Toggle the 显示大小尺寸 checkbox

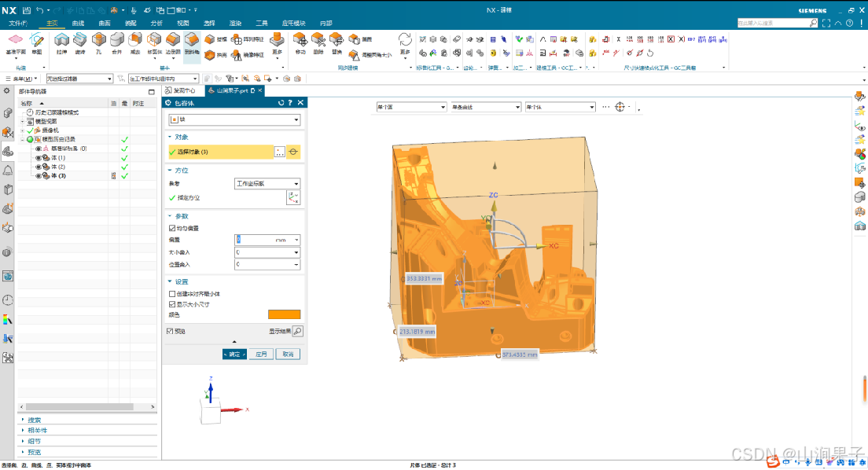tap(171, 304)
